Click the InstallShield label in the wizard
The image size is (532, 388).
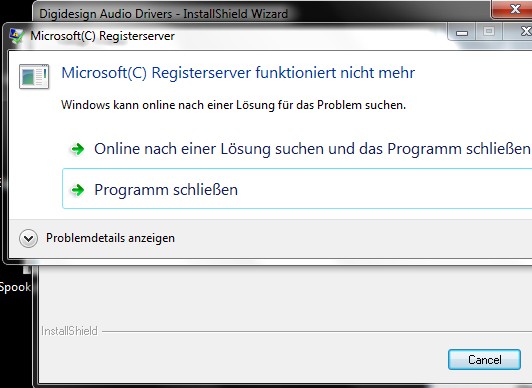pos(69,331)
